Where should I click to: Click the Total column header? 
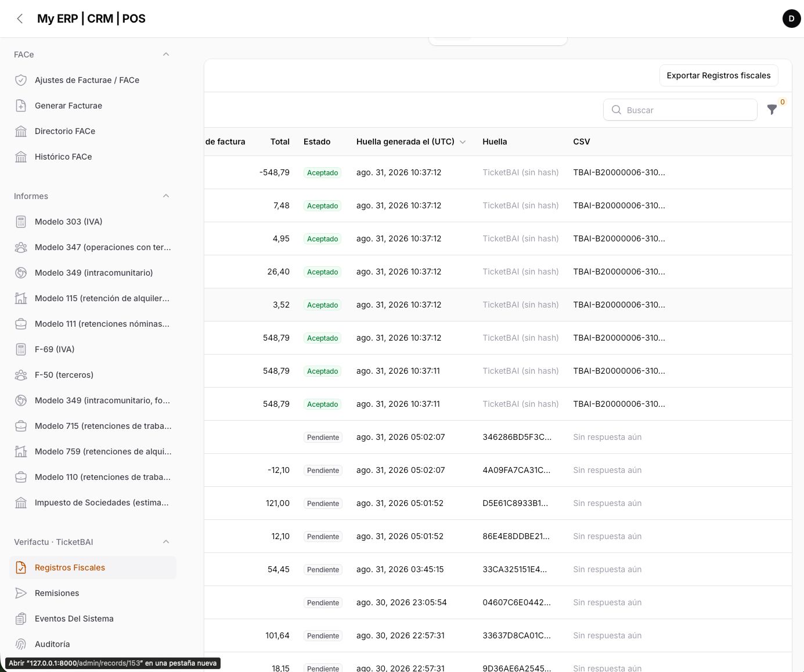[280, 142]
